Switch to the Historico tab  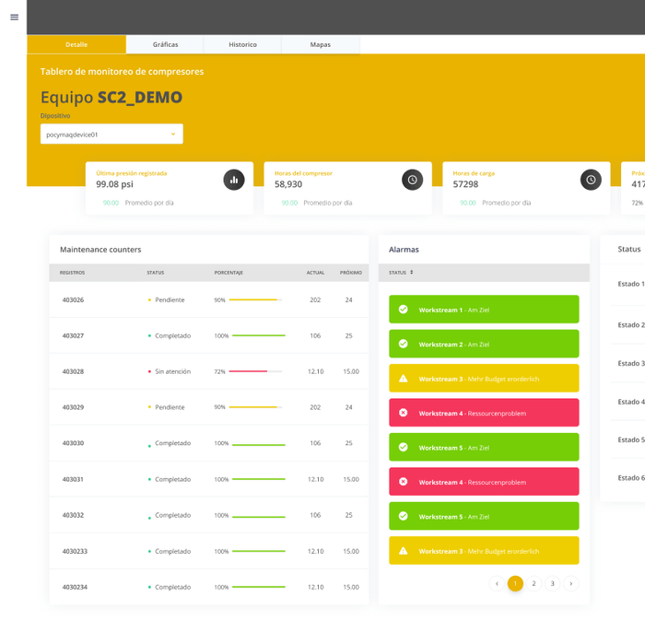[x=242, y=44]
